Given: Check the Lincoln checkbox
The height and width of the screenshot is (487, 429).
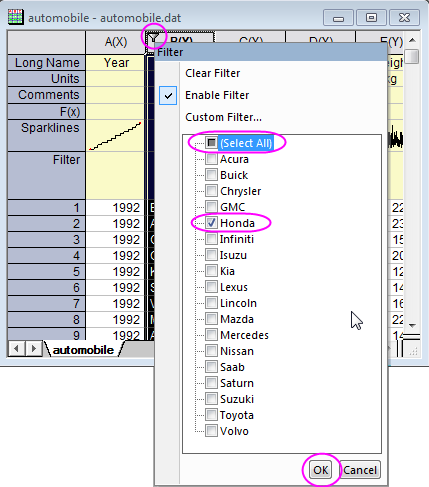Looking at the screenshot, I should click(211, 303).
